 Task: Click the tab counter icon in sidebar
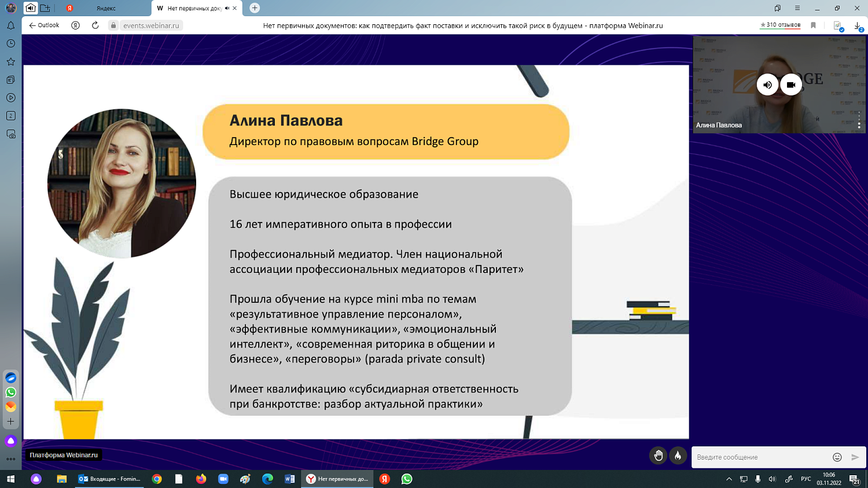pyautogui.click(x=11, y=116)
